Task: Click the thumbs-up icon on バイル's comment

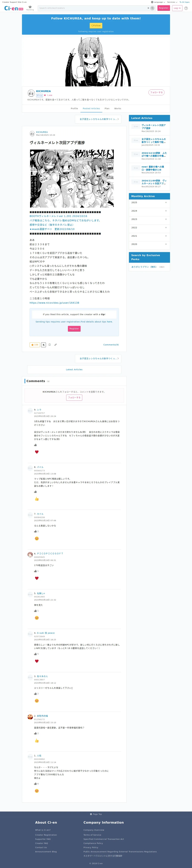Action: pyautogui.click(x=35, y=492)
